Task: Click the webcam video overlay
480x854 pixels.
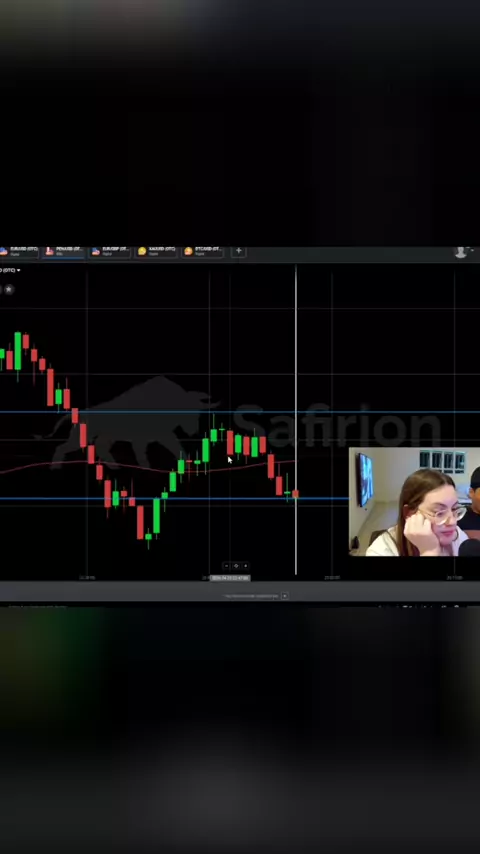Action: pos(414,502)
